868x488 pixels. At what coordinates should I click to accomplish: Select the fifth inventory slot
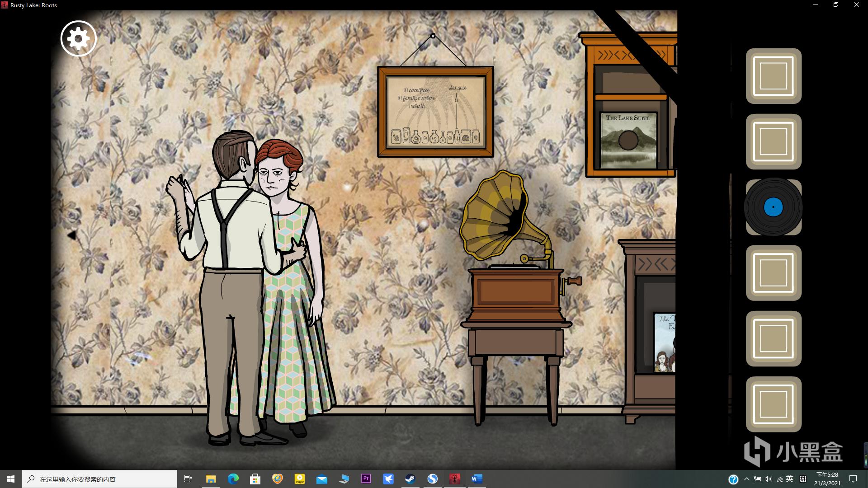coord(773,338)
